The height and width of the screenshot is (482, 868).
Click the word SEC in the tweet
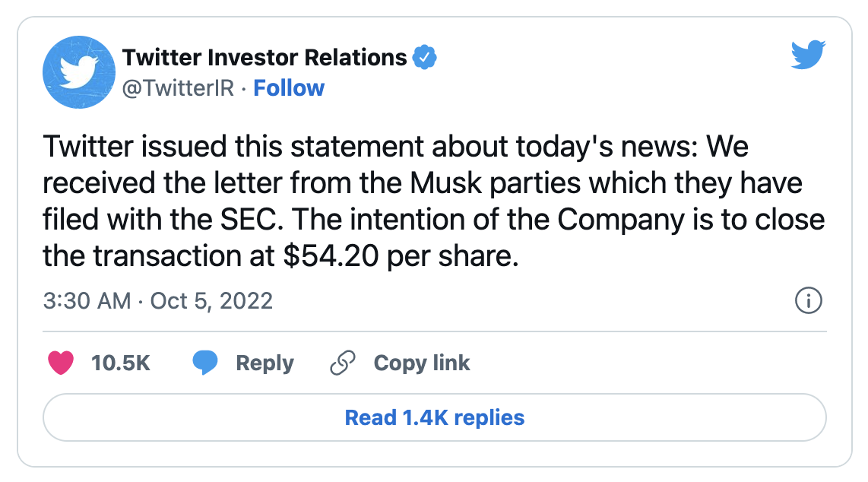(x=255, y=220)
